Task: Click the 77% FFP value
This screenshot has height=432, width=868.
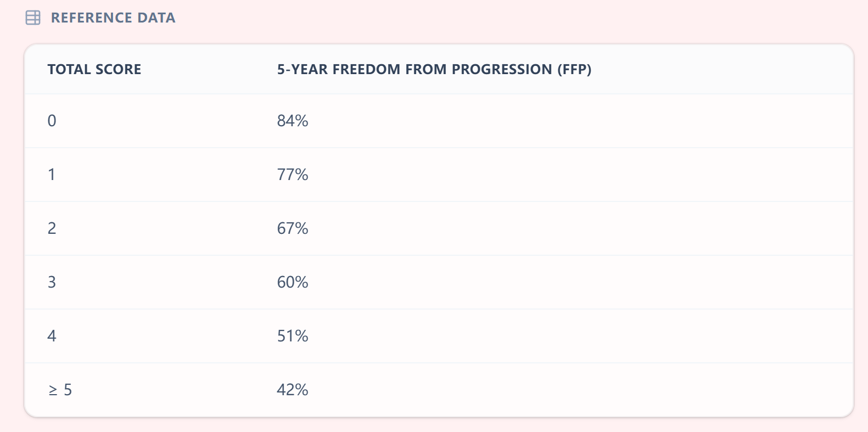Action: click(293, 175)
